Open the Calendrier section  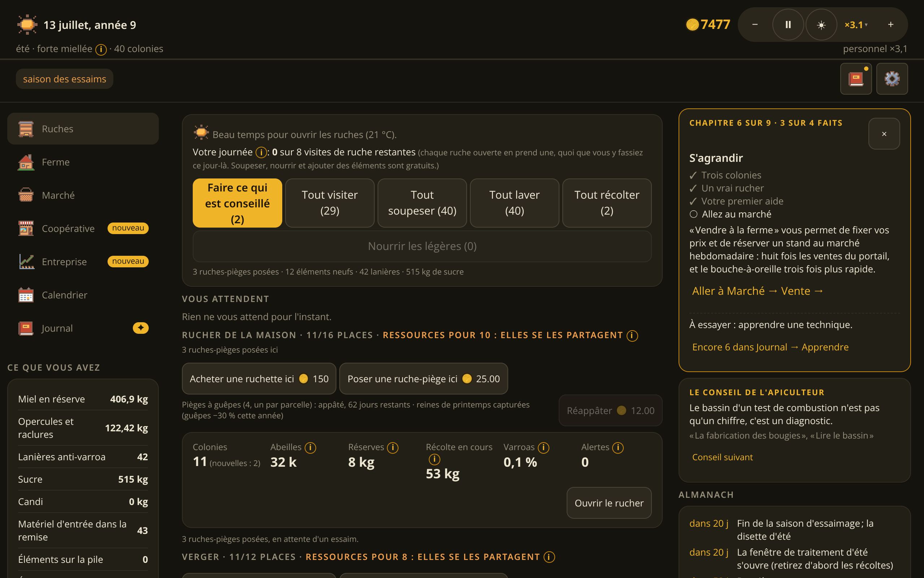83,295
